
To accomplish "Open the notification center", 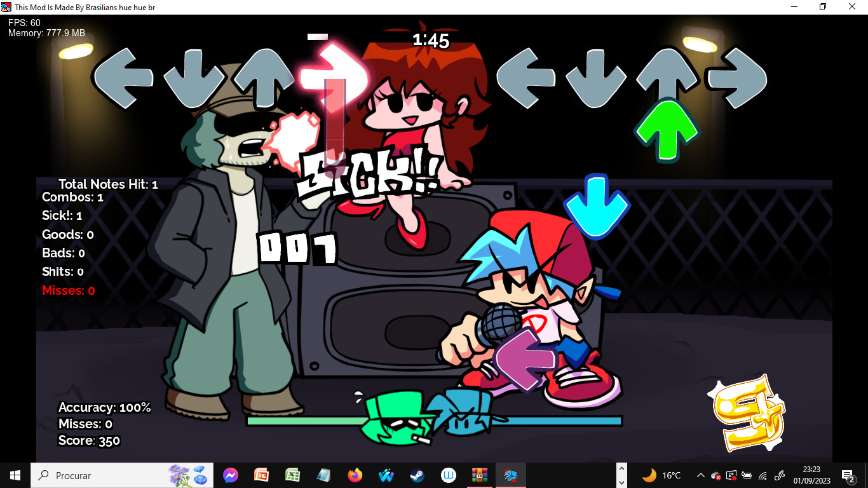I will (848, 475).
